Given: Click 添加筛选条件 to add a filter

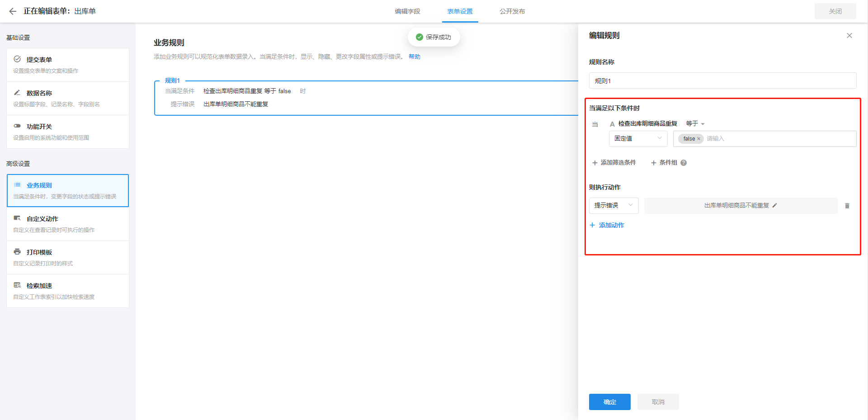Looking at the screenshot, I should click(x=614, y=163).
